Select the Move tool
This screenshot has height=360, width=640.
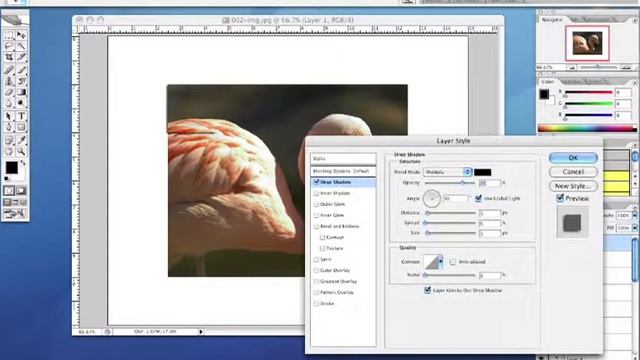21,35
